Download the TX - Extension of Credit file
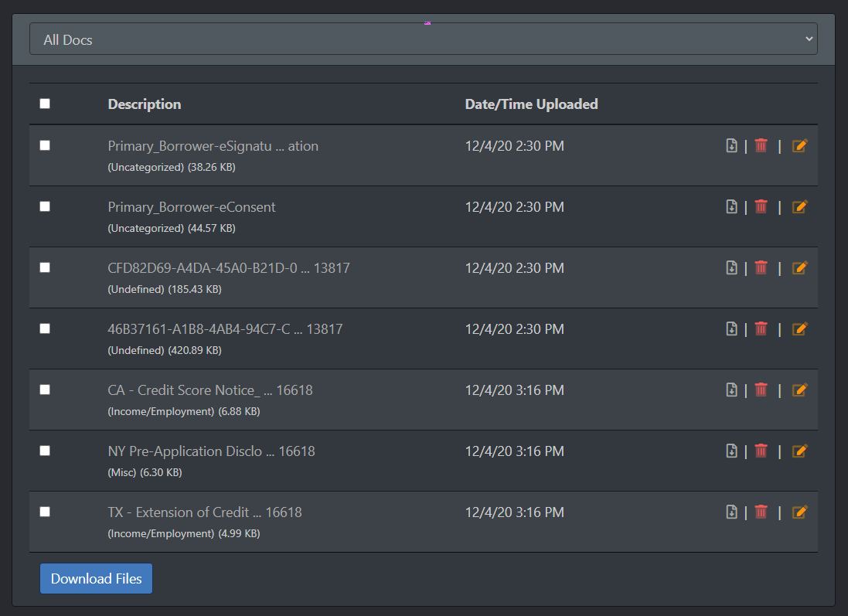The width and height of the screenshot is (848, 616). tap(731, 512)
